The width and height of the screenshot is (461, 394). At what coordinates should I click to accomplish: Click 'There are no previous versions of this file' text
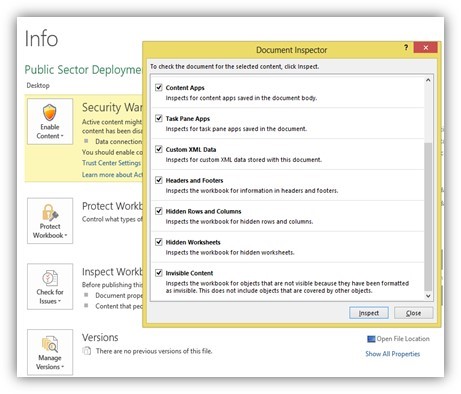tap(154, 351)
